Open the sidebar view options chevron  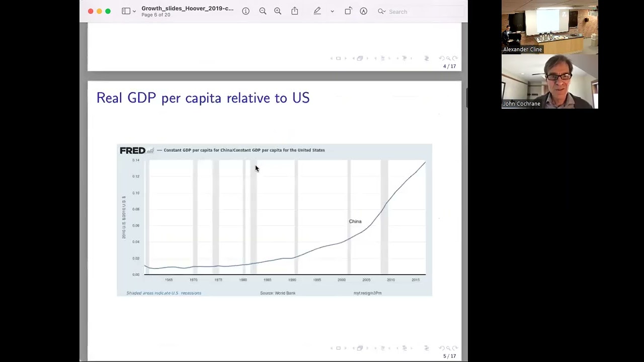tap(134, 12)
